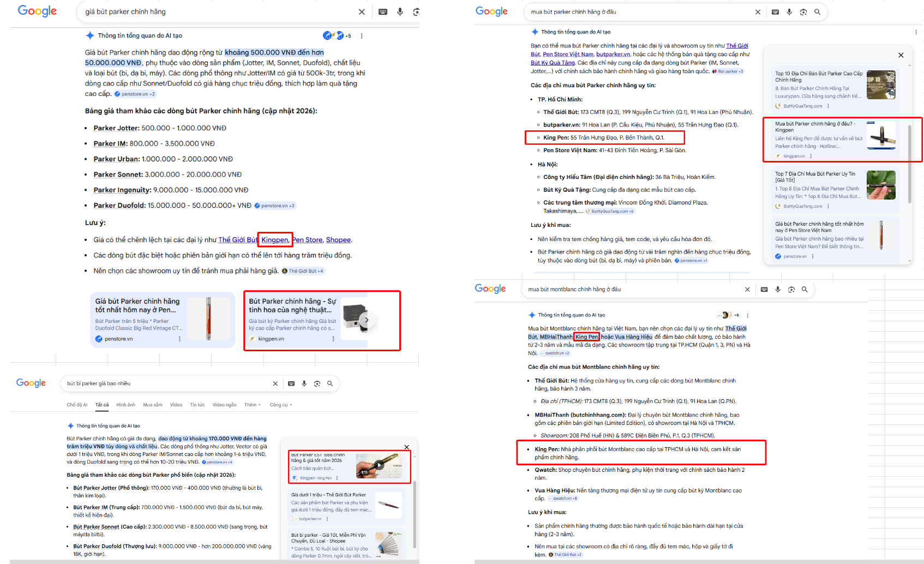This screenshot has height=564, width=924.
Task: Click into the 'bút bi parker giá bao nhiêu' search field
Action: [164, 384]
